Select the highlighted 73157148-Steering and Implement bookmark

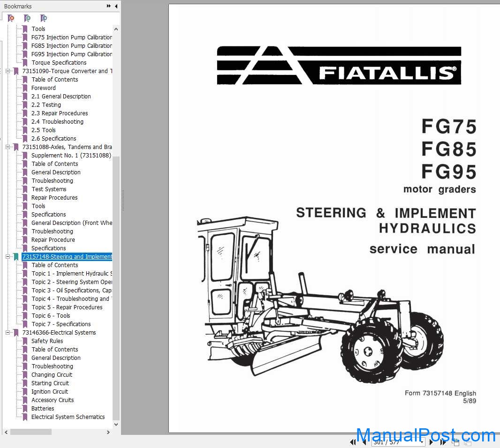tap(67, 257)
